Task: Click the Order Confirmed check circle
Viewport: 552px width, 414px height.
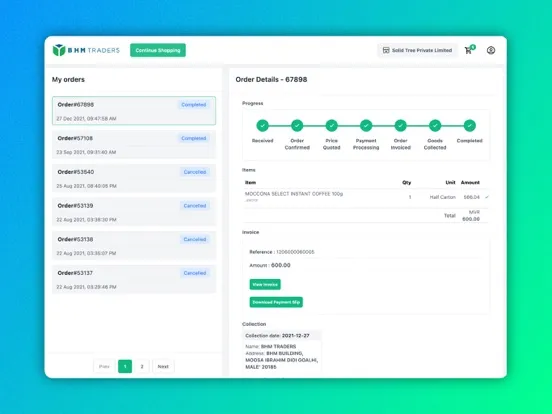Action: point(297,125)
